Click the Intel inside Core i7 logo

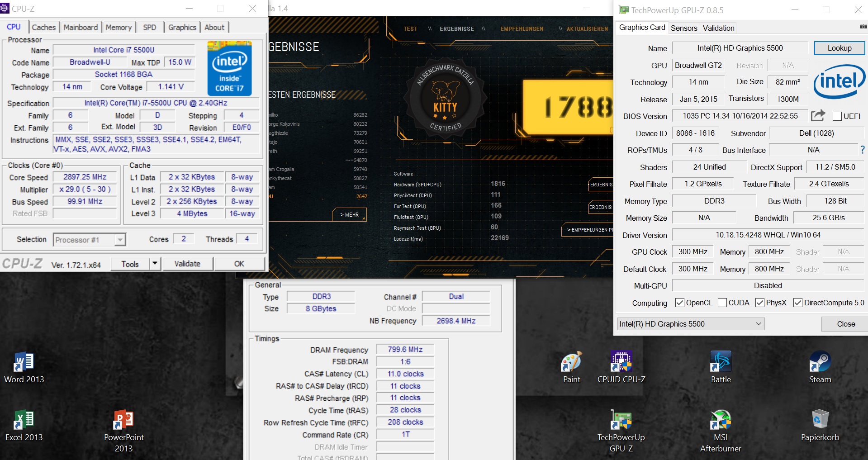pyautogui.click(x=229, y=68)
